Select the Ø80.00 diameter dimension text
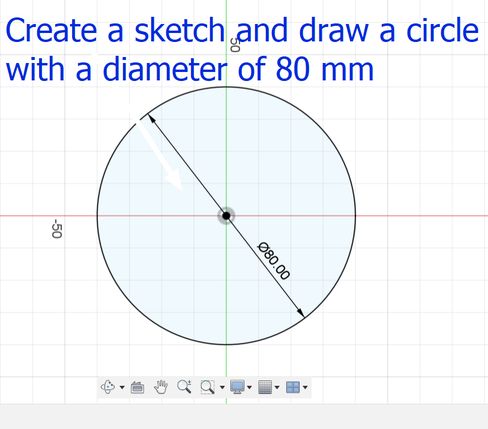Viewport: 488px width, 429px height. click(x=274, y=261)
